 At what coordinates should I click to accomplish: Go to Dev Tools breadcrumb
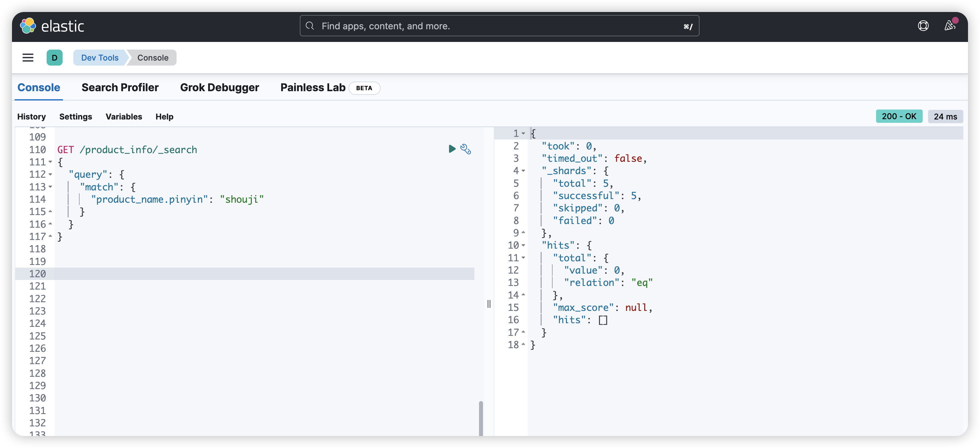pyautogui.click(x=100, y=58)
